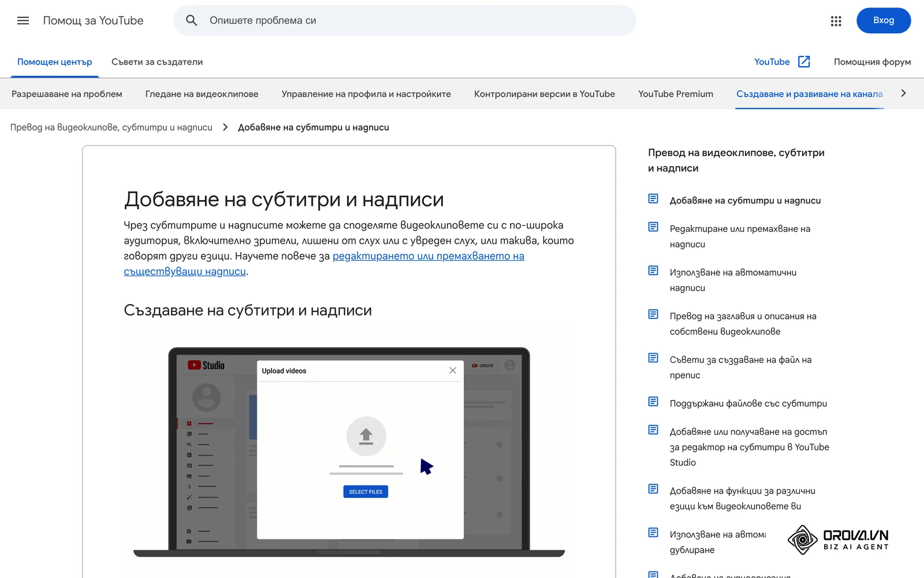Click article icon next to Добавяне на функции за различни езици
Screen dimensions: 924x578
click(653, 489)
